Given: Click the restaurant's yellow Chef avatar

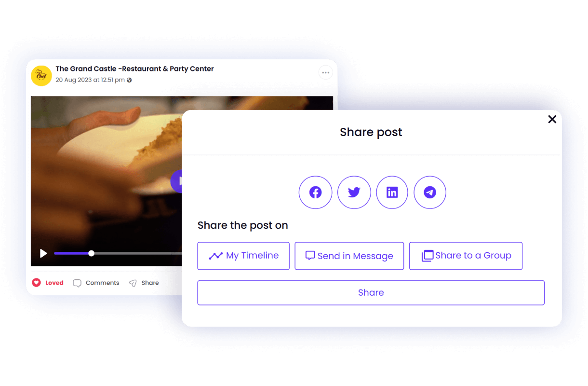Looking at the screenshot, I should 41,76.
